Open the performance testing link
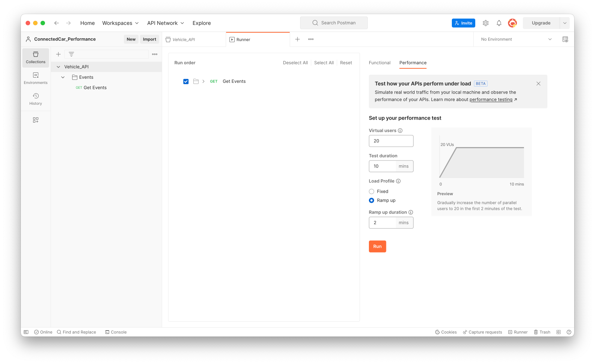This screenshot has width=595, height=364. [x=491, y=100]
